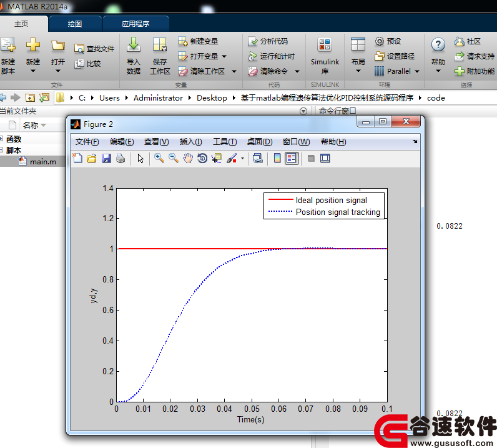Image resolution: width=497 pixels, height=448 pixels.
Task: Open dropdown next to Clear Commands (清除命令)
Action: pos(297,71)
